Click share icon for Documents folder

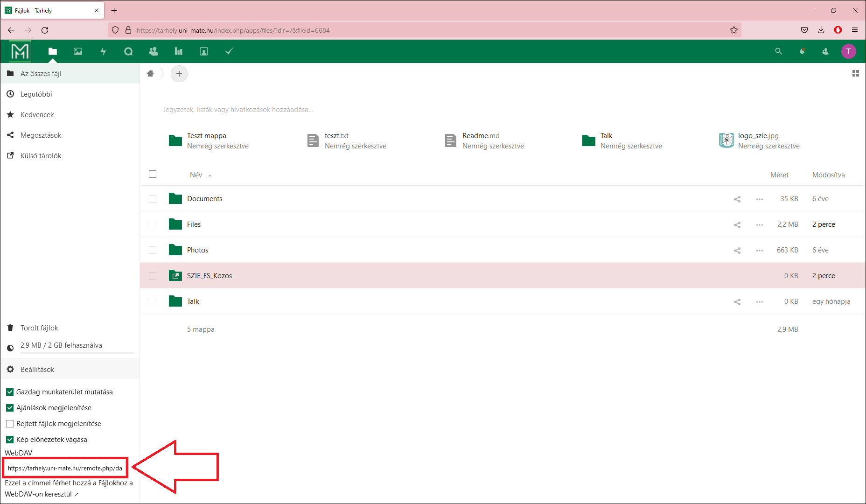[x=737, y=199]
